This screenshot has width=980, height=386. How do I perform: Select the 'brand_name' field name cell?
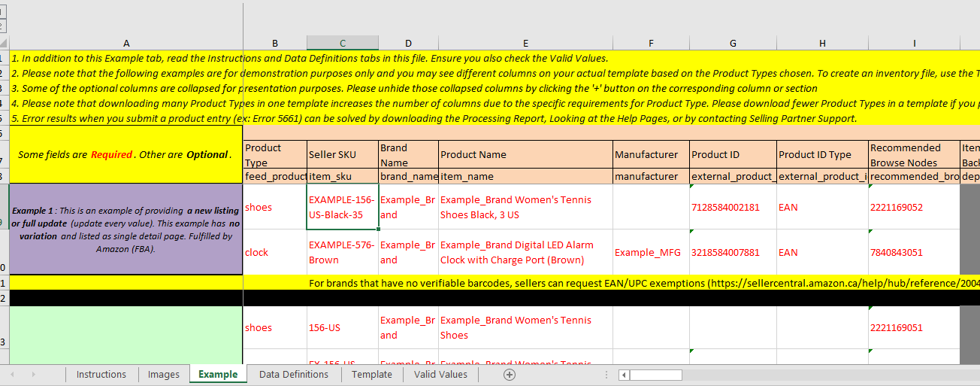408,176
